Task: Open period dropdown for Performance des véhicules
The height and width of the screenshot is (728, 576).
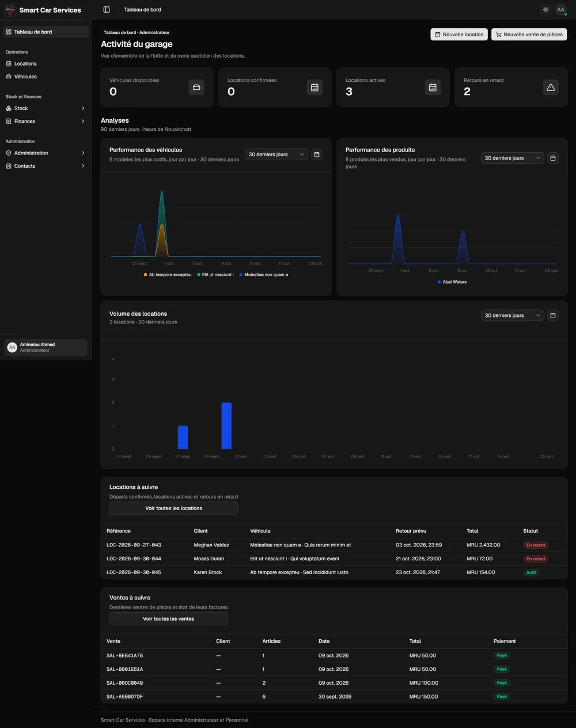Action: tap(276, 154)
